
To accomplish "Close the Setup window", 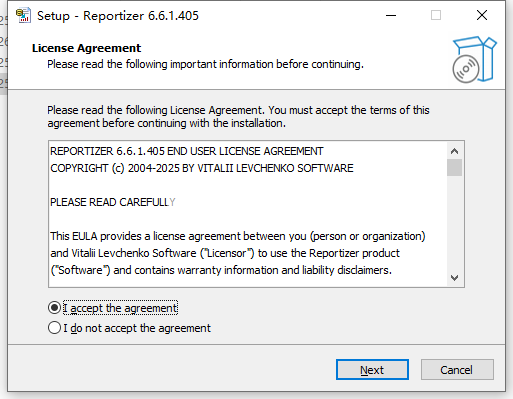I will (482, 15).
